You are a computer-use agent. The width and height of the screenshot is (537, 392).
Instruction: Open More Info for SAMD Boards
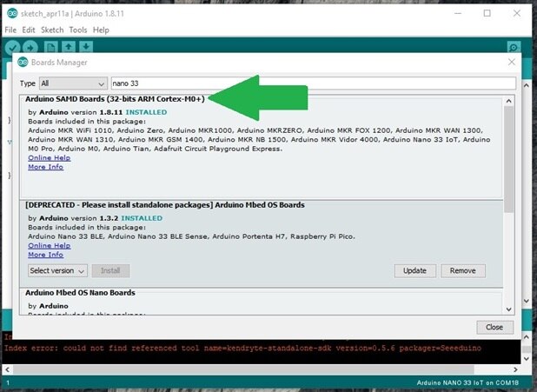[45, 167]
